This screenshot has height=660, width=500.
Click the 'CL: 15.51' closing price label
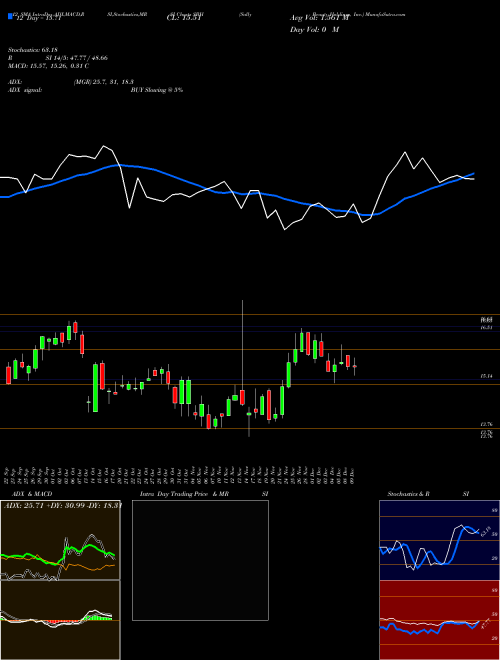(x=185, y=18)
